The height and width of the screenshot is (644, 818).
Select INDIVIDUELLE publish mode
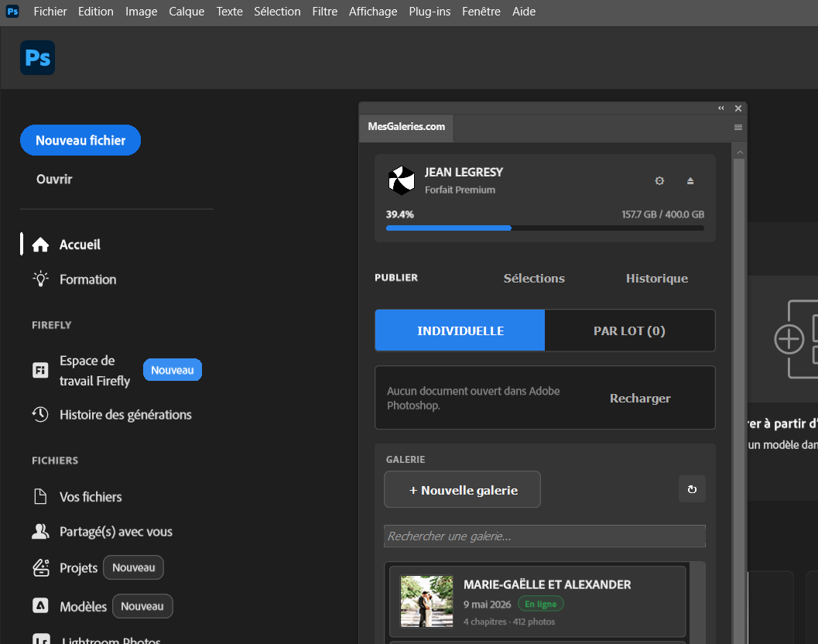460,331
